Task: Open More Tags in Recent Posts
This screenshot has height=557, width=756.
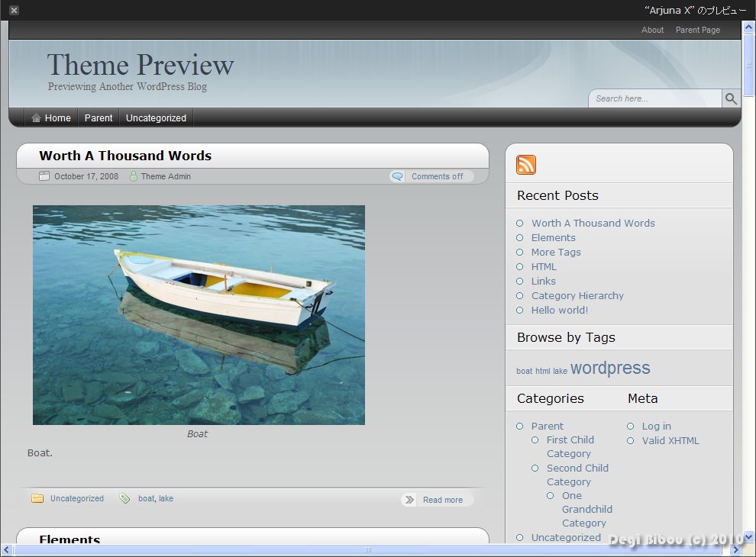Action: pos(556,252)
